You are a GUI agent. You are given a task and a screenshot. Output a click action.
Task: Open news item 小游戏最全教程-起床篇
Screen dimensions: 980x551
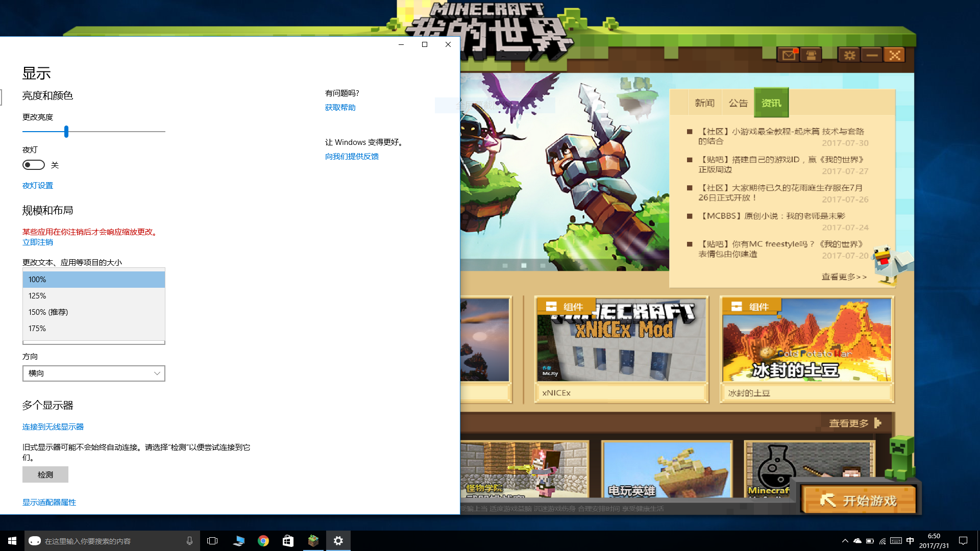(781, 136)
